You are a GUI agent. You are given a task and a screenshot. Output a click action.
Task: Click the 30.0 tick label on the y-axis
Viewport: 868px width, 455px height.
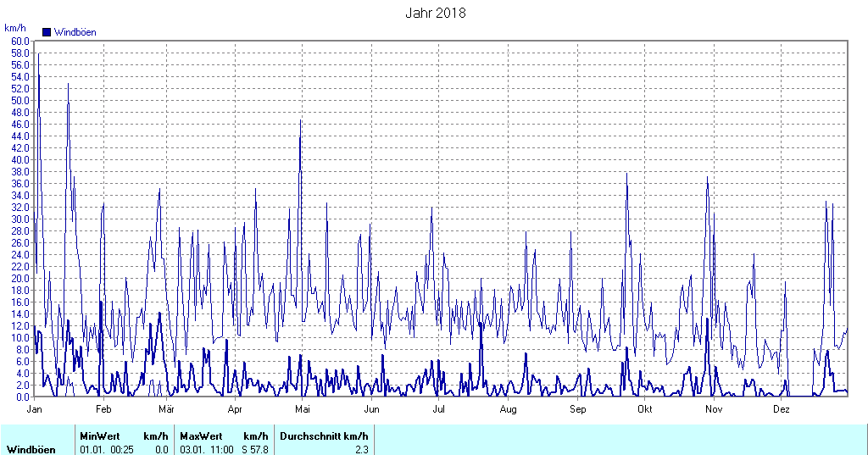pyautogui.click(x=19, y=219)
